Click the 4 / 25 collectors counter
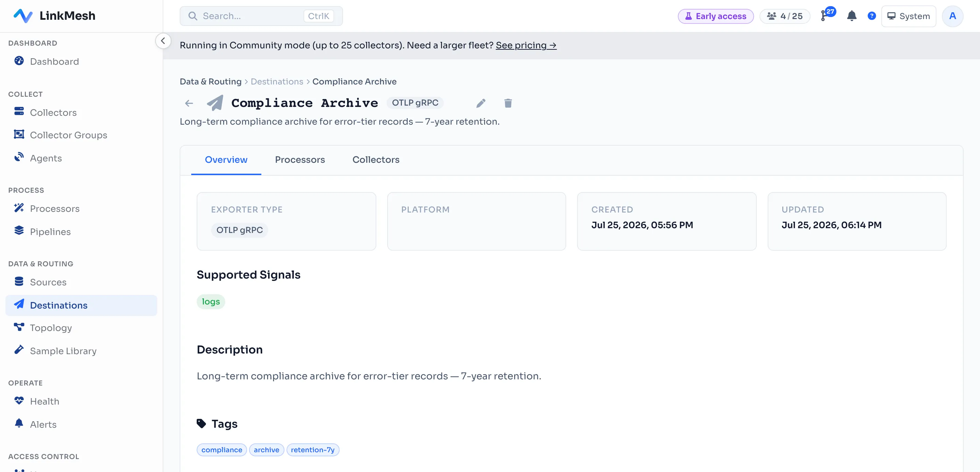This screenshot has height=472, width=980. point(785,16)
